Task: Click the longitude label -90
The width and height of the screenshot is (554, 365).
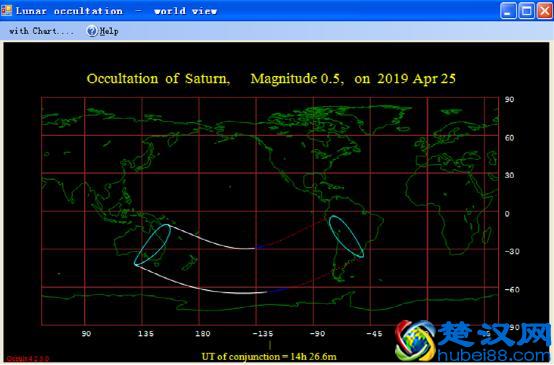Action: click(x=317, y=334)
